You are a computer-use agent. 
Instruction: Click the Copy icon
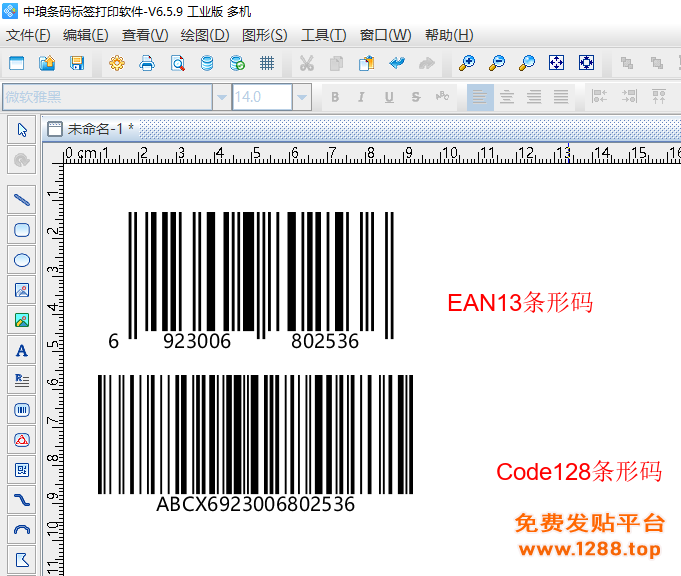(337, 63)
